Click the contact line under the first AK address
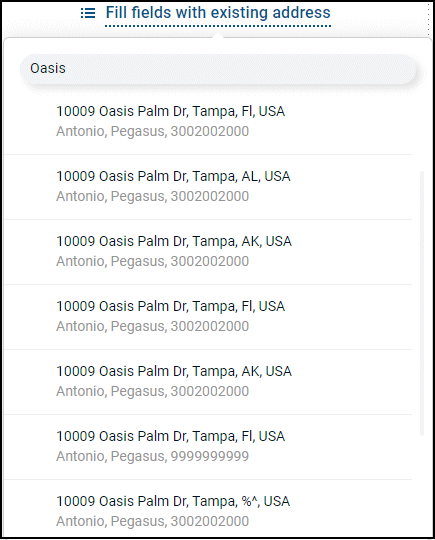Viewport: 435px width, 540px height. coord(153,261)
